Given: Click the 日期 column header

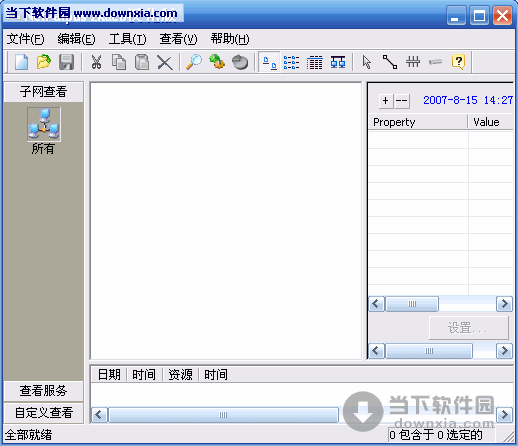Looking at the screenshot, I should coord(109,375).
